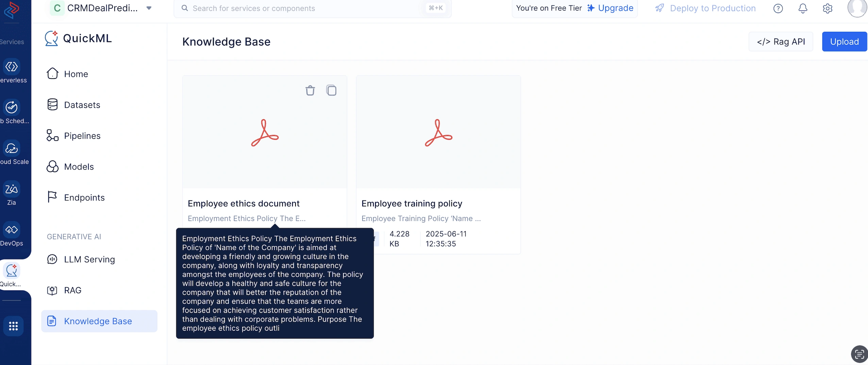Open settings gear icon

(828, 8)
